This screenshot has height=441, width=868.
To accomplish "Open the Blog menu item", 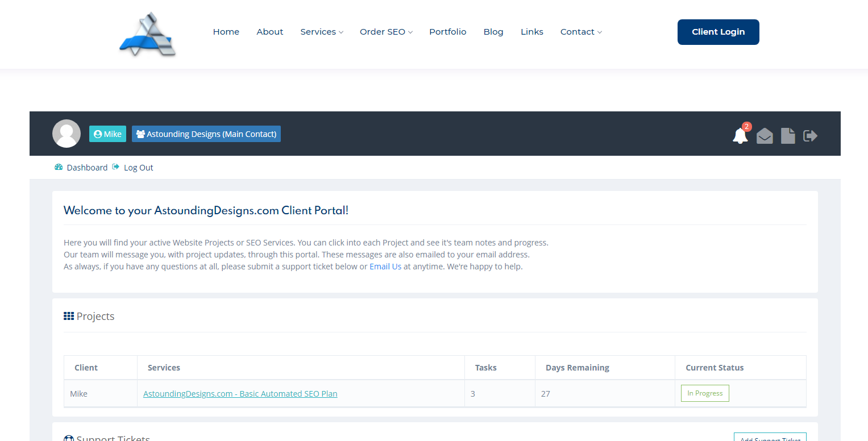I will [x=493, y=32].
